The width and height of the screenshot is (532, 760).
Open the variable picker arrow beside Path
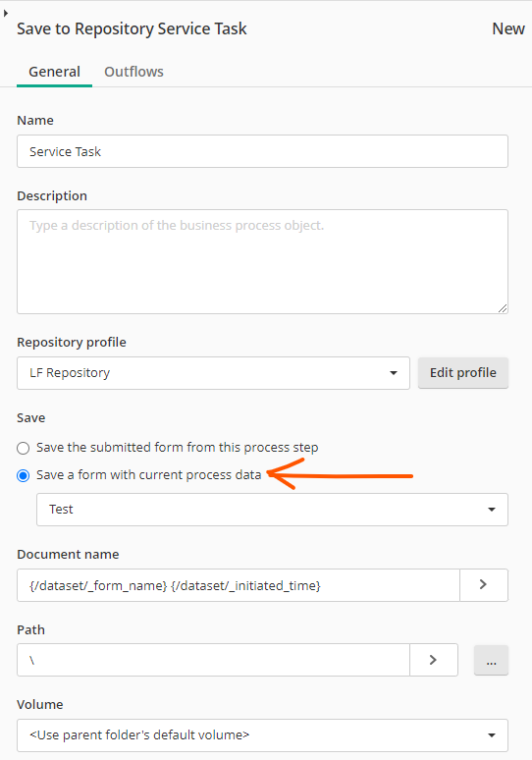click(x=434, y=660)
